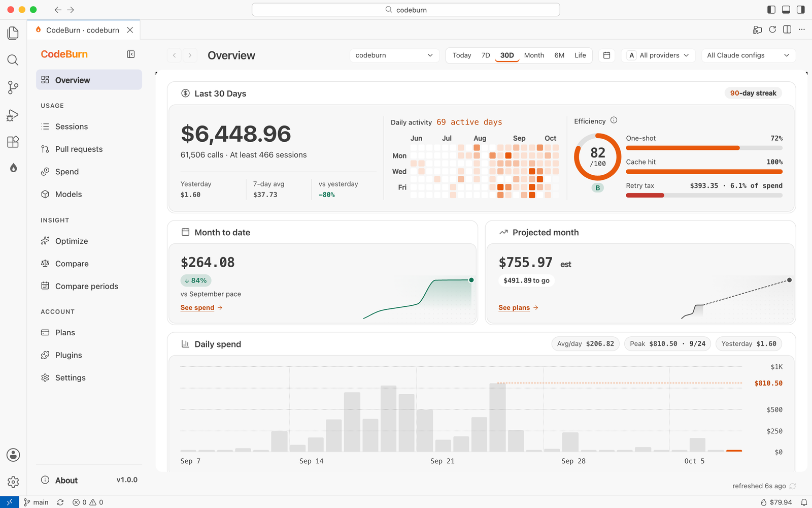Screen dimensions: 812x508
Task: Open the About page in sidebar
Action: [89, 480]
